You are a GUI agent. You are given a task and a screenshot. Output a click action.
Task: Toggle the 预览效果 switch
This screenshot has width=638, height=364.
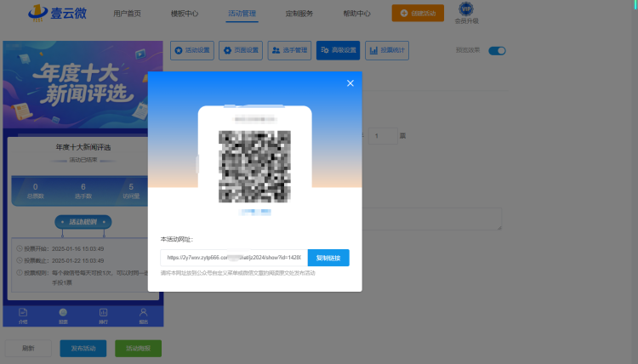(497, 51)
